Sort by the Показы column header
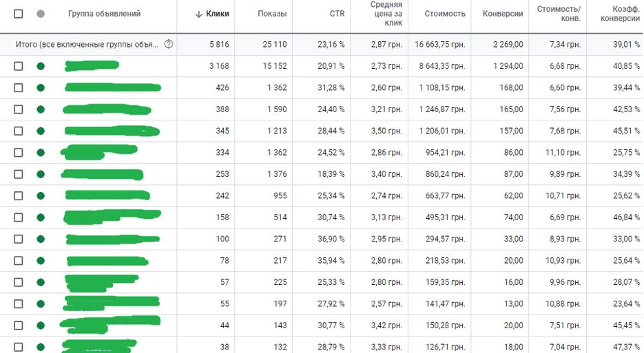 coord(272,14)
